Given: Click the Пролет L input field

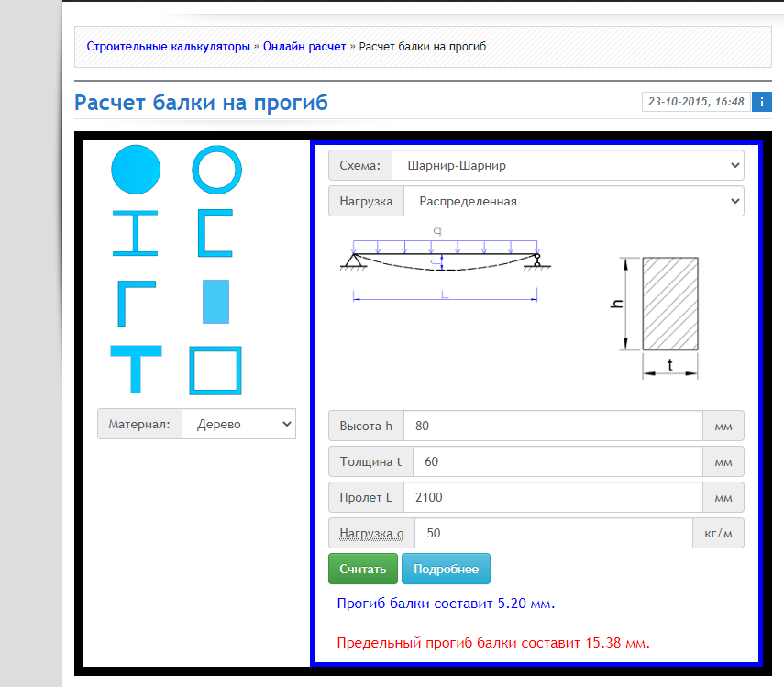Looking at the screenshot, I should tap(553, 497).
